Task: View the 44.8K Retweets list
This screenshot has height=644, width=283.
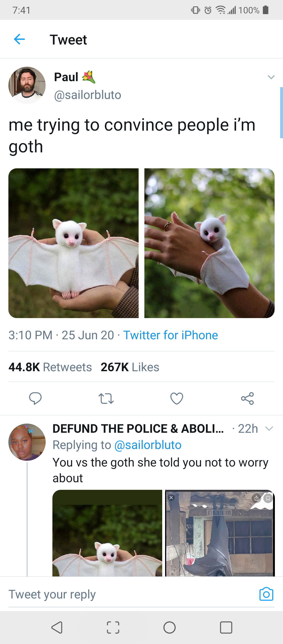Action: [x=50, y=367]
